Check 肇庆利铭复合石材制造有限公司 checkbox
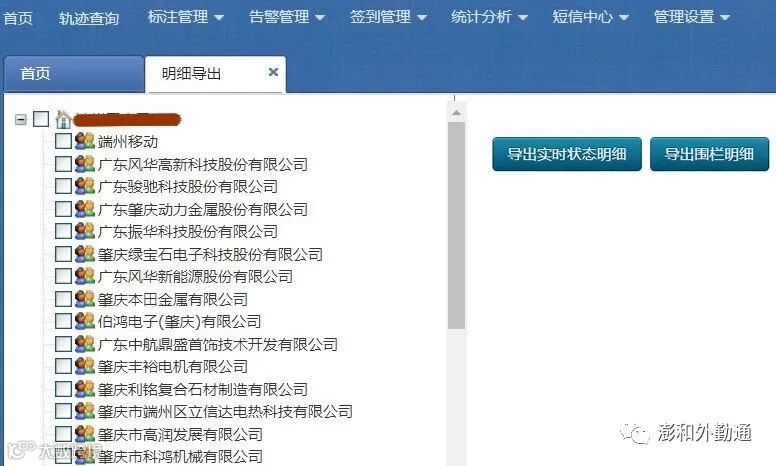 tap(63, 389)
